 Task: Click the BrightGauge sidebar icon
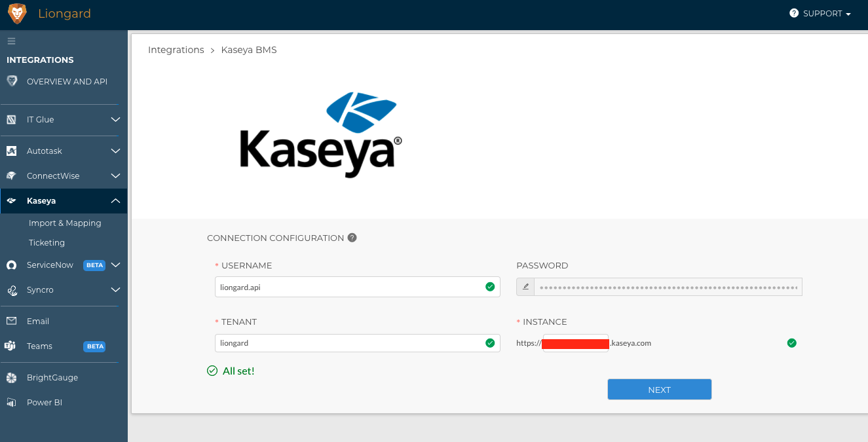pyautogui.click(x=11, y=378)
